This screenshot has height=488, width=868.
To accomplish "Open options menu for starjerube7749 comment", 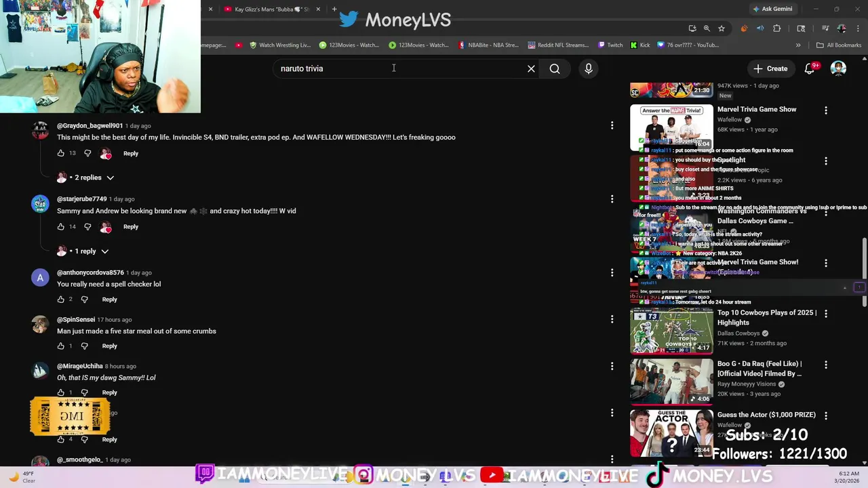I will pyautogui.click(x=612, y=199).
